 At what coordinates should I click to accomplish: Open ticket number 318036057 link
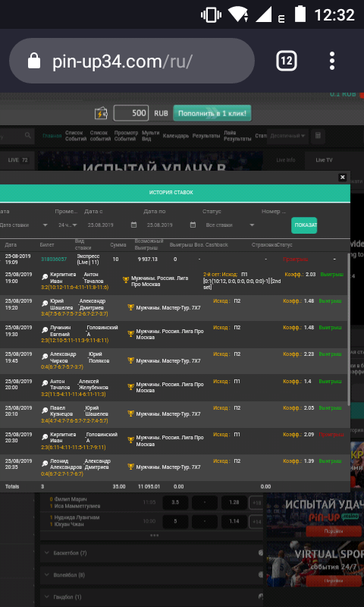pos(54,259)
